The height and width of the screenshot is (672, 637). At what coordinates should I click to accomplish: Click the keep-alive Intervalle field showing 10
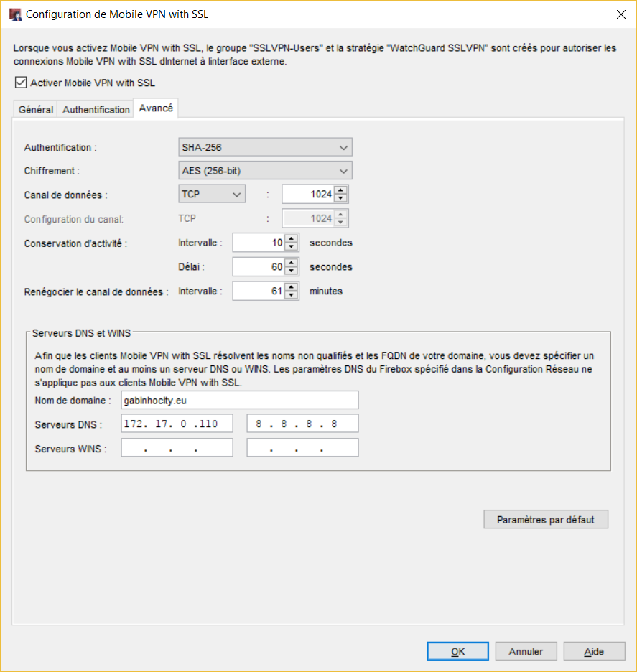coord(259,243)
